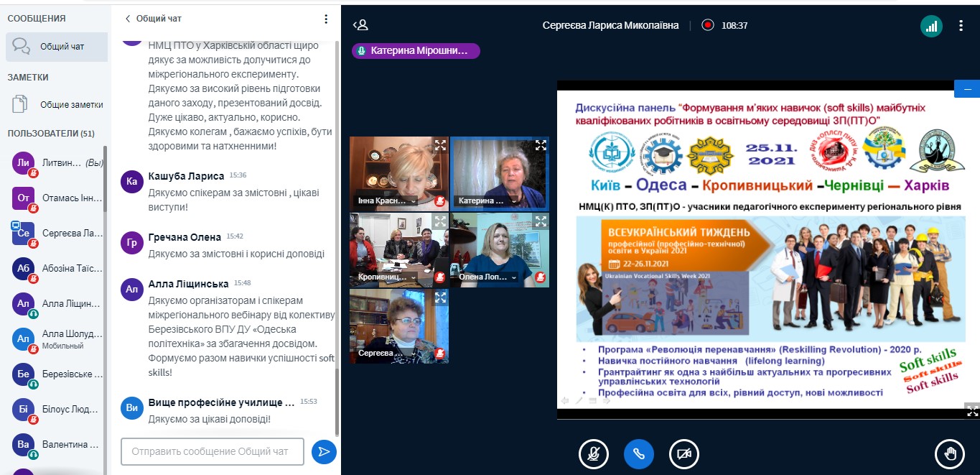The width and height of the screenshot is (980, 475).
Task: Send the chat message with arrow button
Action: (x=324, y=451)
